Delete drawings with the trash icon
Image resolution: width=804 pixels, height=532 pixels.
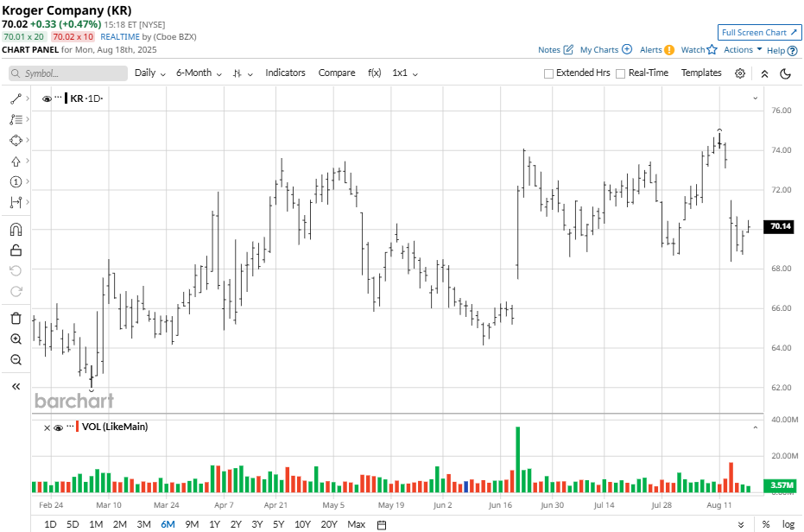click(16, 319)
